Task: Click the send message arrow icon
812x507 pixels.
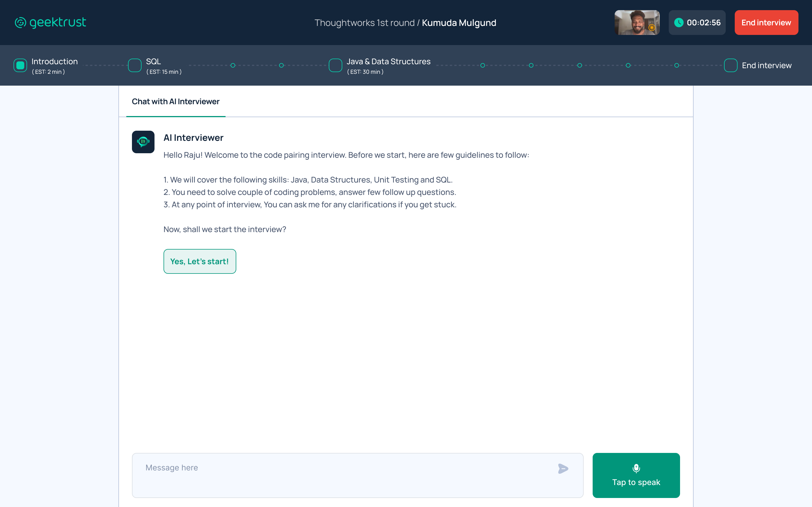Action: tap(563, 468)
